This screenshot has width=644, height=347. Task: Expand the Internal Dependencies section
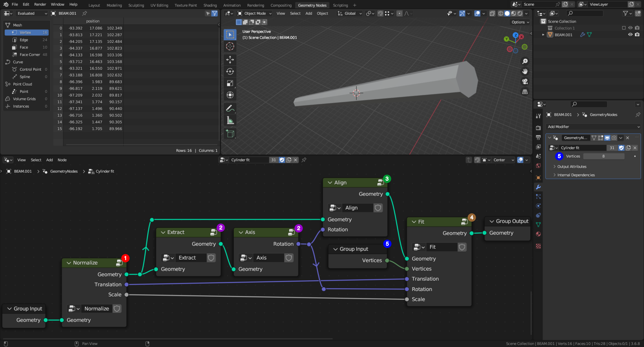[x=576, y=175]
